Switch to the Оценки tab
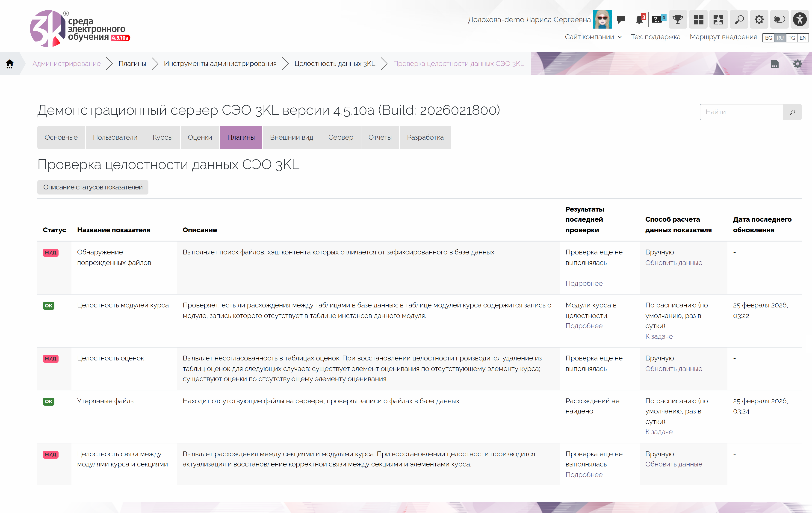This screenshot has width=812, height=513. 200,137
